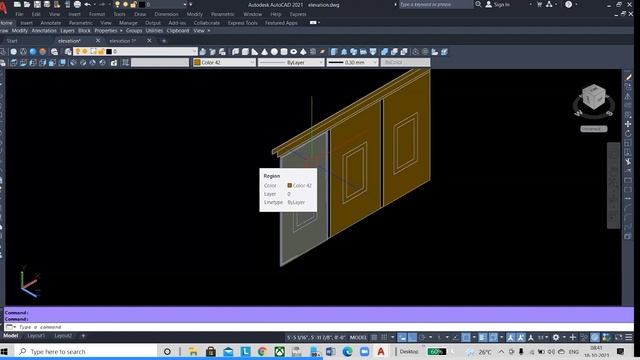
Task: Click the Layout2 tab
Action: (63, 336)
